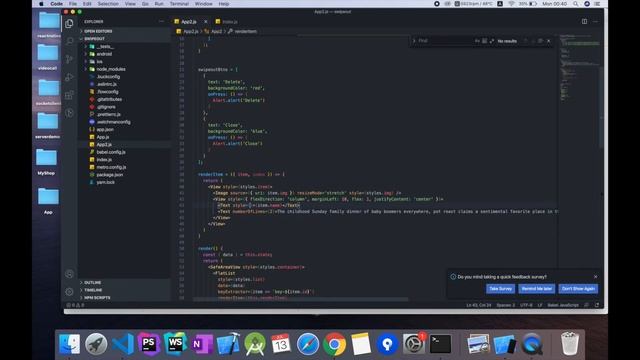Open Google Chrome from the Dock

334,344
